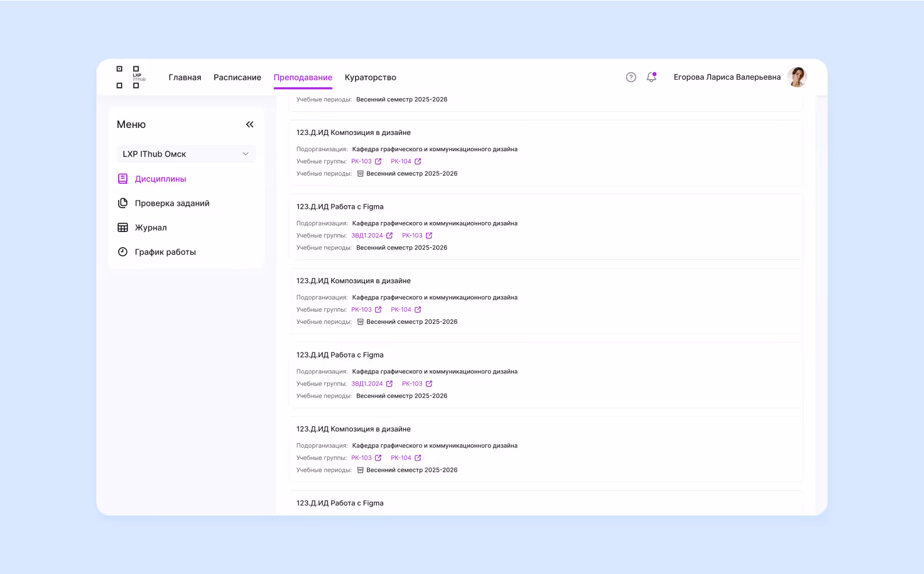Viewport: 924px width, 574px height.
Task: Open PK-103 link in second Работа с Figma card
Action: tap(412, 384)
